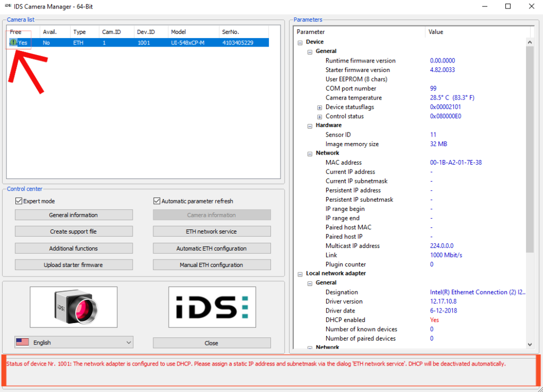Collapse the Hardware parameter group

click(x=309, y=126)
